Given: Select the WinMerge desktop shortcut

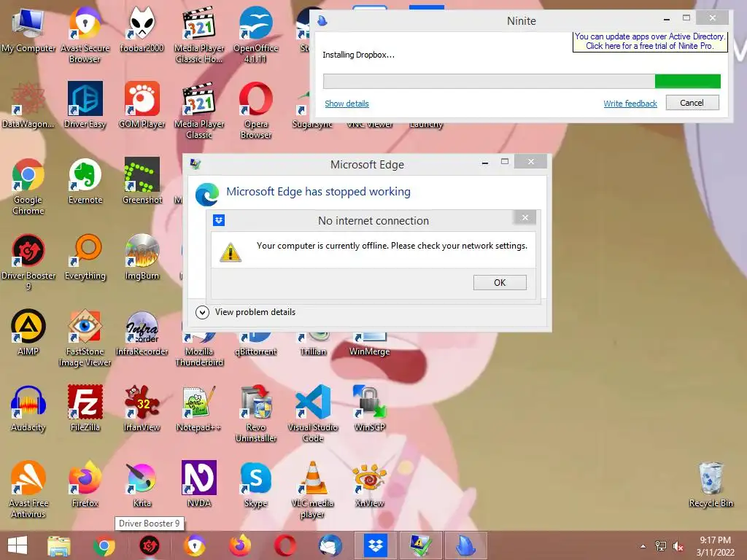Looking at the screenshot, I should [x=370, y=345].
